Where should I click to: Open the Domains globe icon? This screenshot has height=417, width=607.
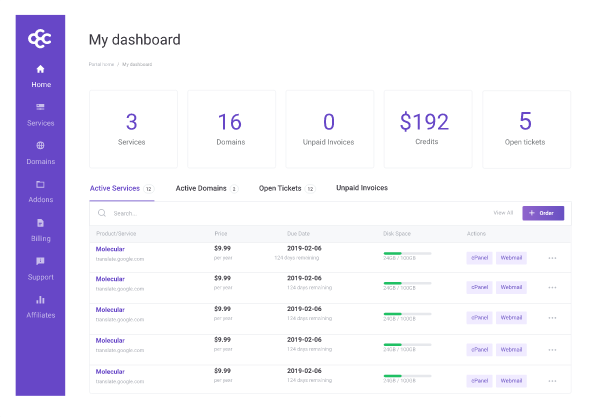click(40, 146)
